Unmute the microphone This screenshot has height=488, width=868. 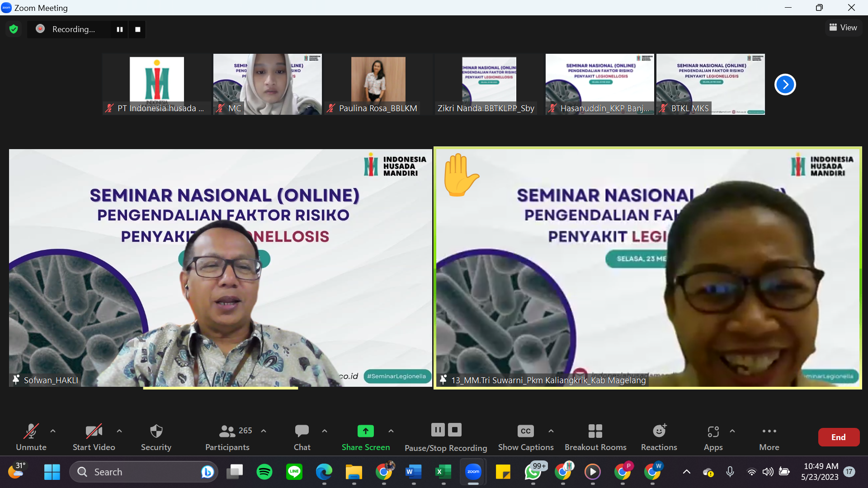coord(31,437)
